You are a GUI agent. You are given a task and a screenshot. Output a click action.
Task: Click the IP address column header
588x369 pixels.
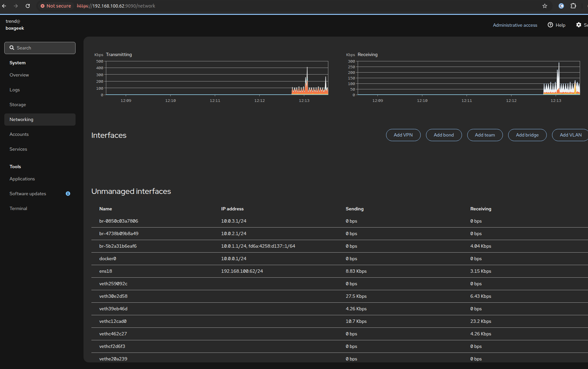pos(232,209)
